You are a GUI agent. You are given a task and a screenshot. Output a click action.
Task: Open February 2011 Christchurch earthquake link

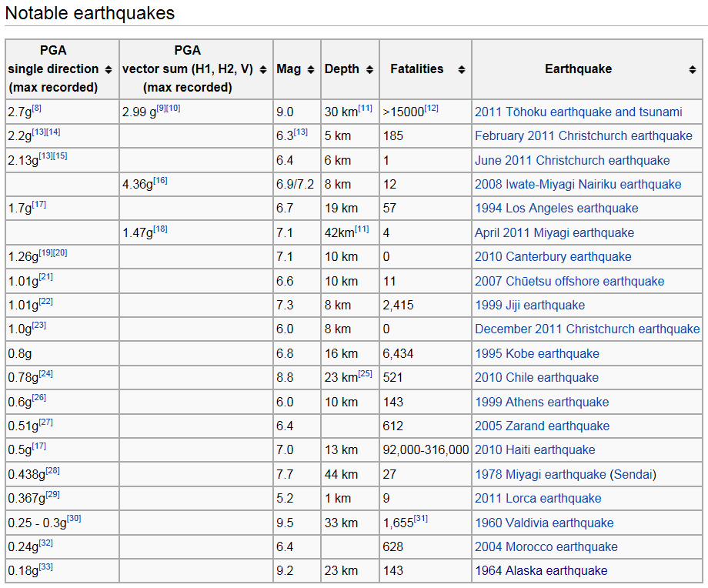[583, 136]
